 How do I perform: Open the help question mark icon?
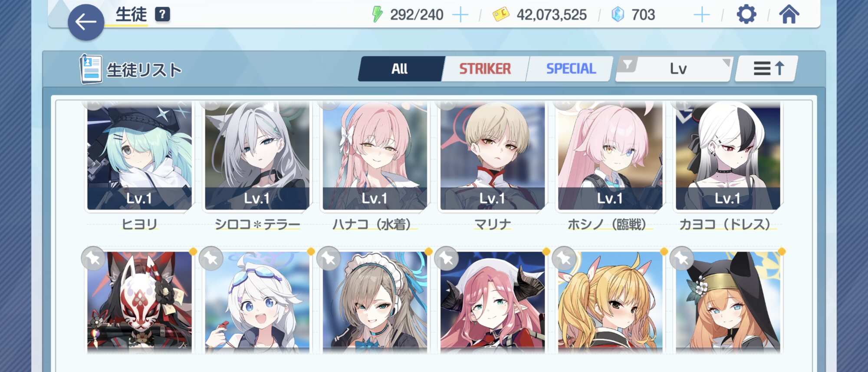pos(162,14)
